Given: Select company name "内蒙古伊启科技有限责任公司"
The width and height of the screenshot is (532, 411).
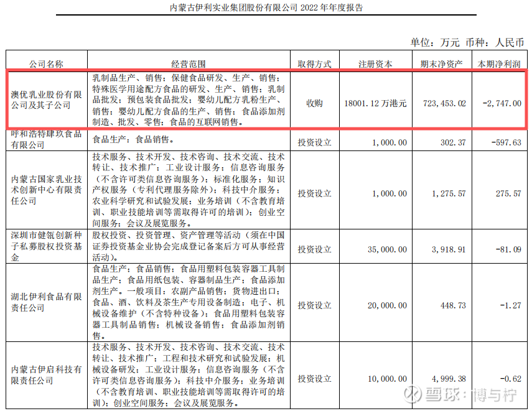Looking at the screenshot, I should click(46, 375).
